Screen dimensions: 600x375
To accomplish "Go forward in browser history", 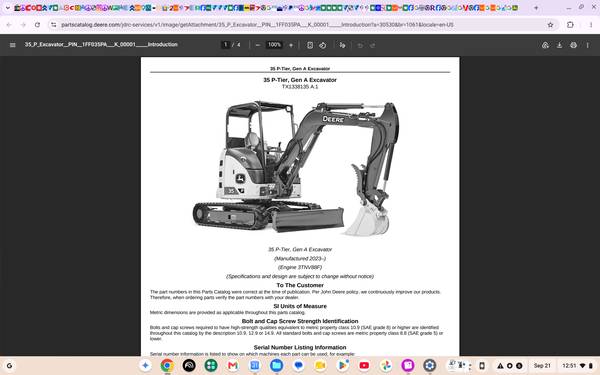I will click(23, 24).
